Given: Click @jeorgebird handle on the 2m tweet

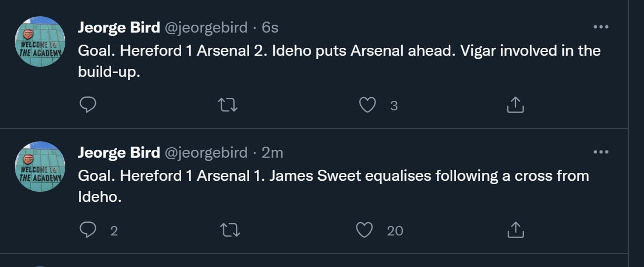Looking at the screenshot, I should [206, 152].
